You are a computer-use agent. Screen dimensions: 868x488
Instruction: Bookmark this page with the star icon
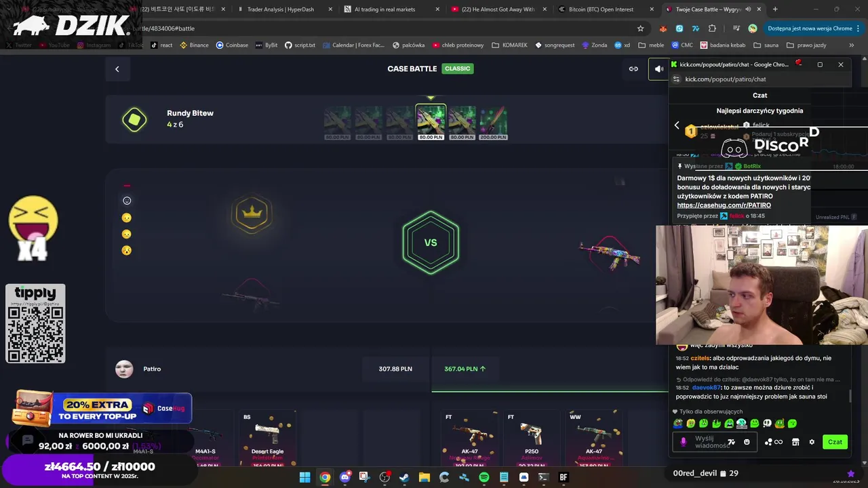[x=640, y=28]
